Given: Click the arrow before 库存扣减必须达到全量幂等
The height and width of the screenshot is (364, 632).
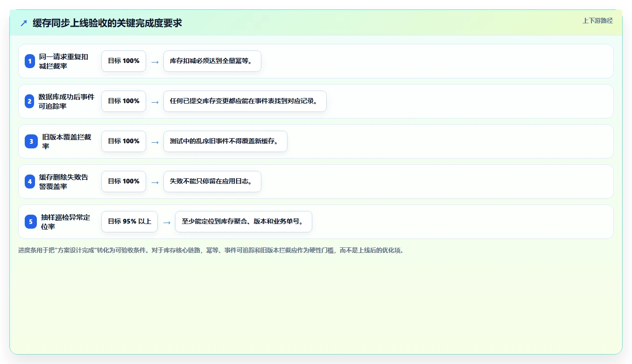Looking at the screenshot, I should click(x=155, y=62).
